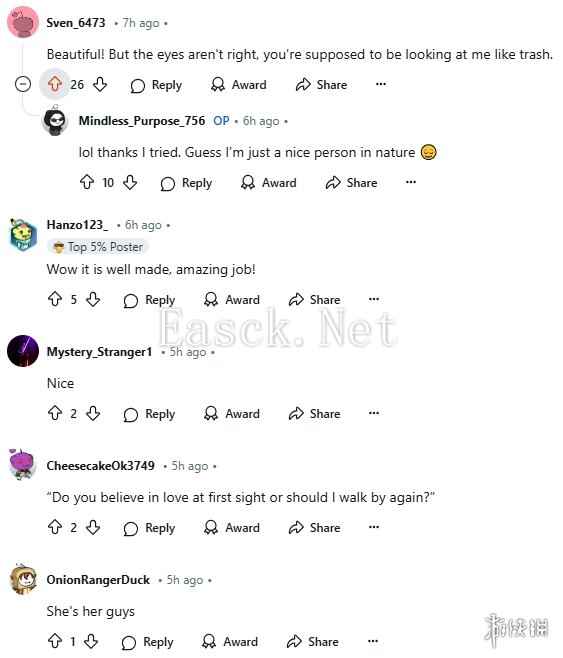Collapse Sven_6473's comment thread

click(x=23, y=84)
